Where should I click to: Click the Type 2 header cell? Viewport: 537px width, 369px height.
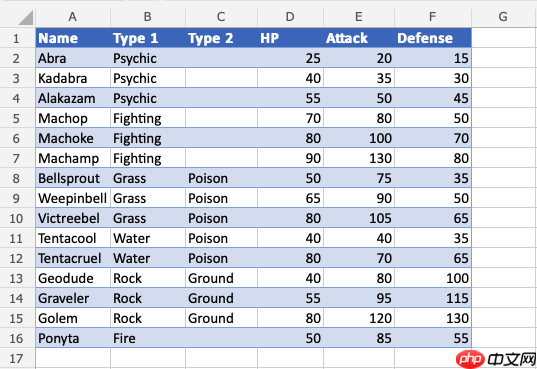click(221, 38)
